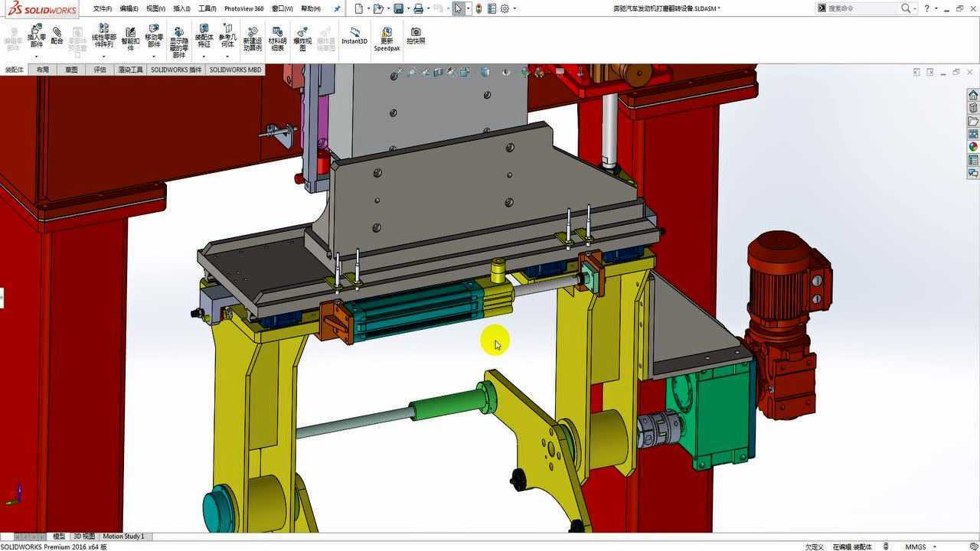Take a snapshot with the 拍快照 icon
The width and height of the screenshot is (980, 551).
416,36
